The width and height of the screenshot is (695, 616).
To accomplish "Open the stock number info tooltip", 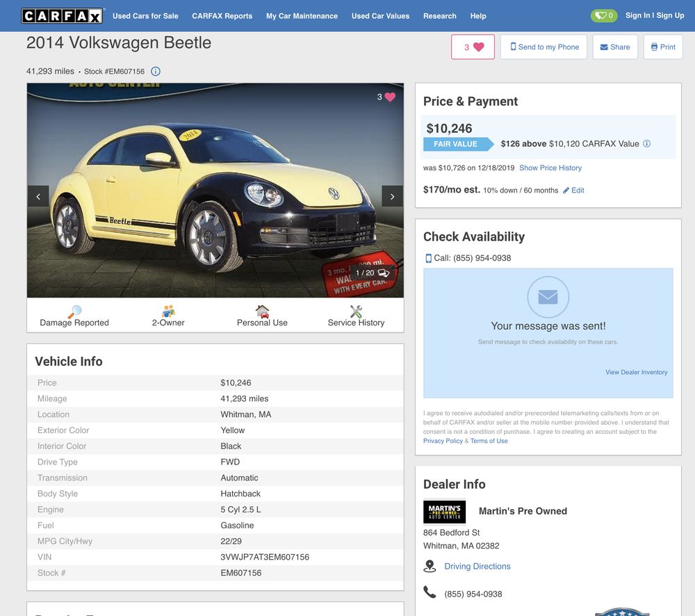I will tap(155, 70).
